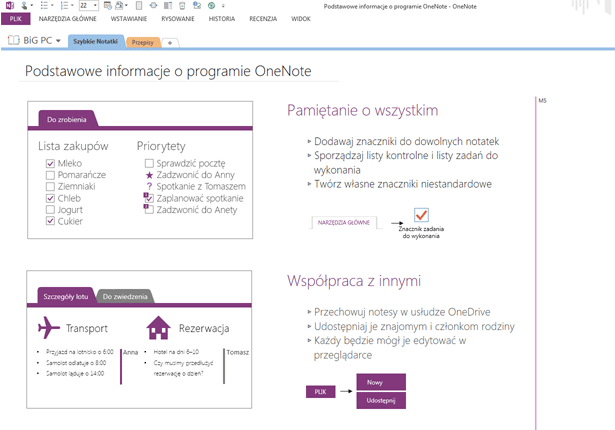Viewport: 615px width, 430px height.
Task: Select the Szybkie Notatki section tab
Action: (96, 42)
